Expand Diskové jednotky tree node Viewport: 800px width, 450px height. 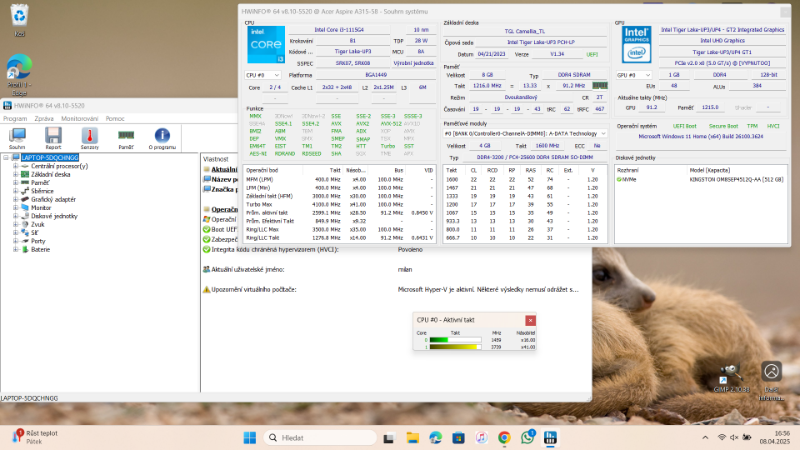click(15, 216)
